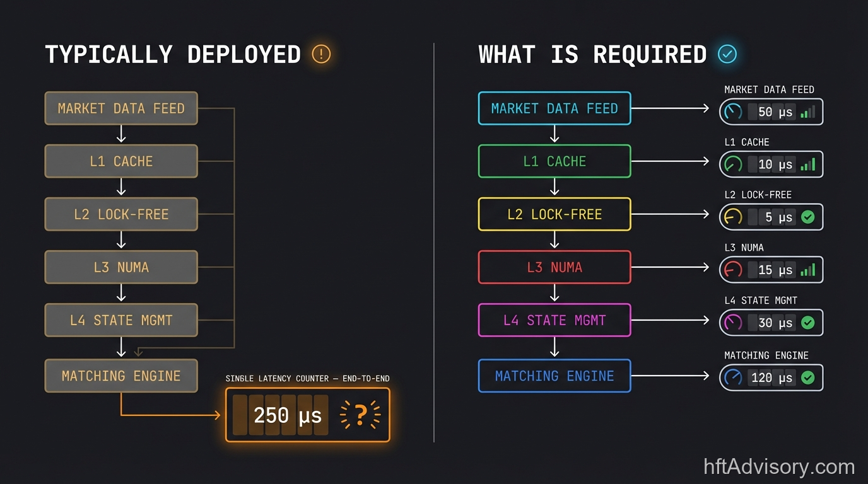Click the cyan MARKET DATA FEED box

(554, 108)
